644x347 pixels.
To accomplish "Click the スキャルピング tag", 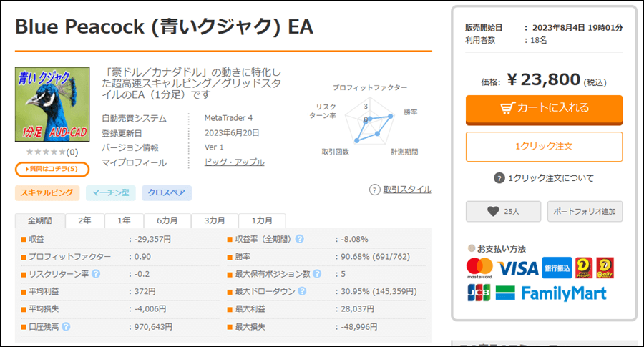I will 47,192.
